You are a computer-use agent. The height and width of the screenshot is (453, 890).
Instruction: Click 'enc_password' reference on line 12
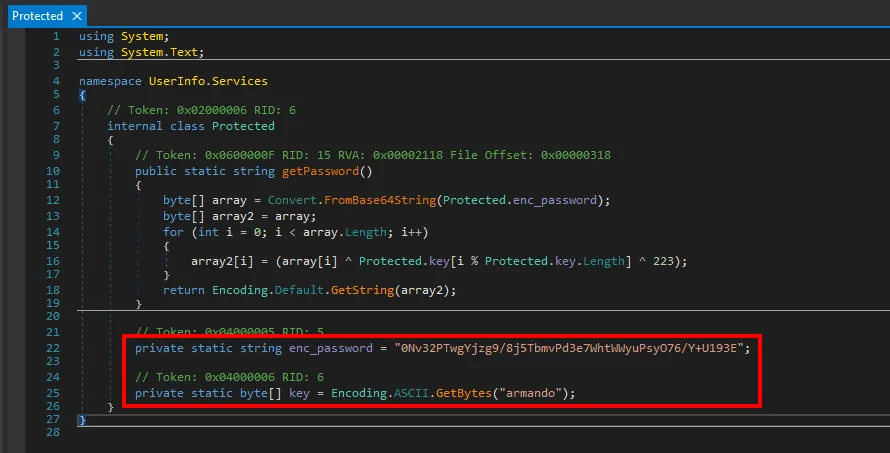pyautogui.click(x=555, y=200)
